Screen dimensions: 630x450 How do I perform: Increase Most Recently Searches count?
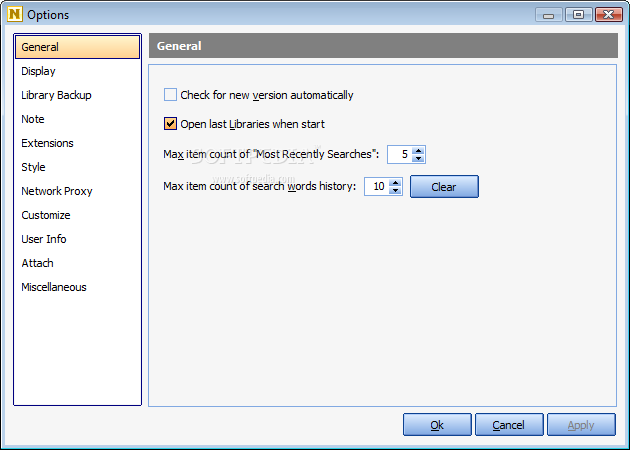point(419,150)
